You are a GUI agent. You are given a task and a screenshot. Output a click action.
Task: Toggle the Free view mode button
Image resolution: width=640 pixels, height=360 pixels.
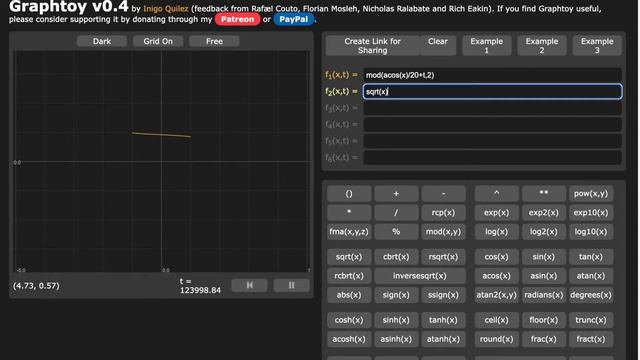coord(214,41)
